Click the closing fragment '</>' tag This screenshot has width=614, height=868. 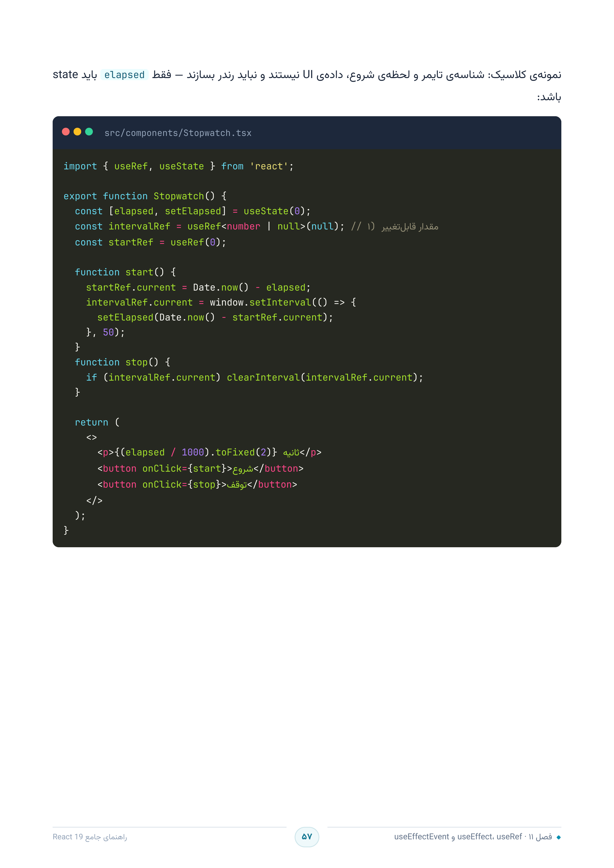coord(94,501)
